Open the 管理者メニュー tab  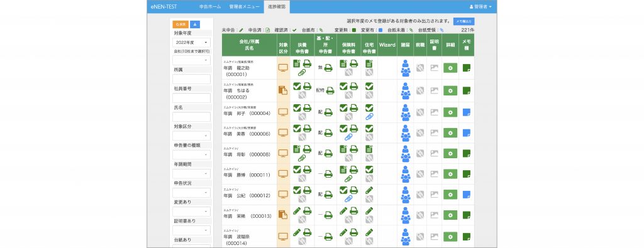coord(244,6)
